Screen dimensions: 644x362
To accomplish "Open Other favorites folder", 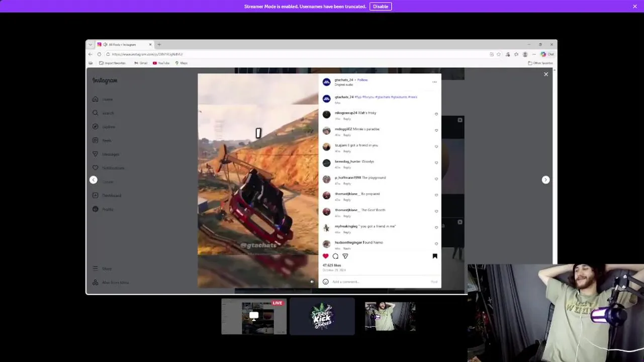I will 540,63.
